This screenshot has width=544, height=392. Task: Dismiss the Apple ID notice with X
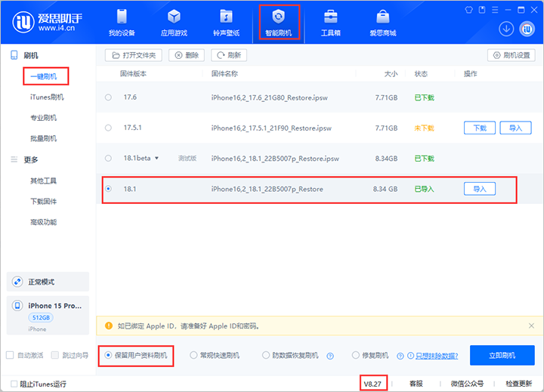pos(531,326)
